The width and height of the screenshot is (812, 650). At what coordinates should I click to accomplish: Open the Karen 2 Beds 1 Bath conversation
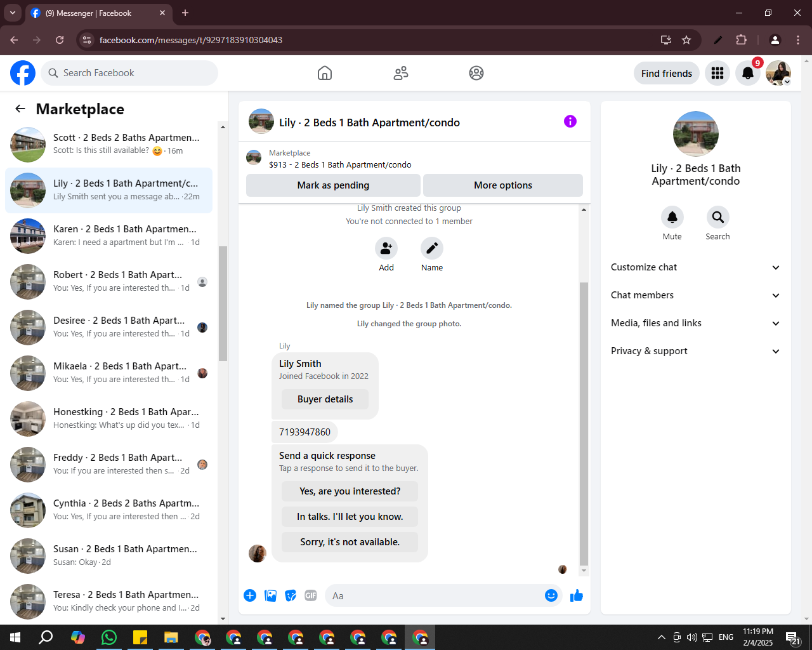[108, 235]
